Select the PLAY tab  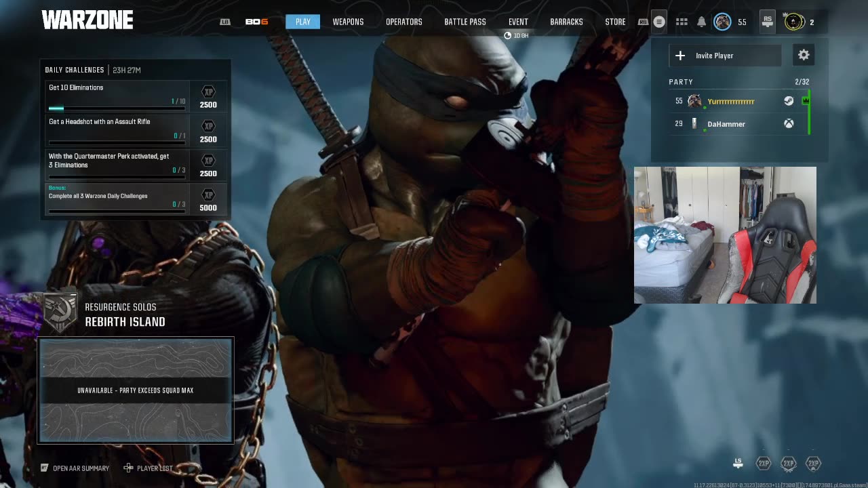[303, 22]
